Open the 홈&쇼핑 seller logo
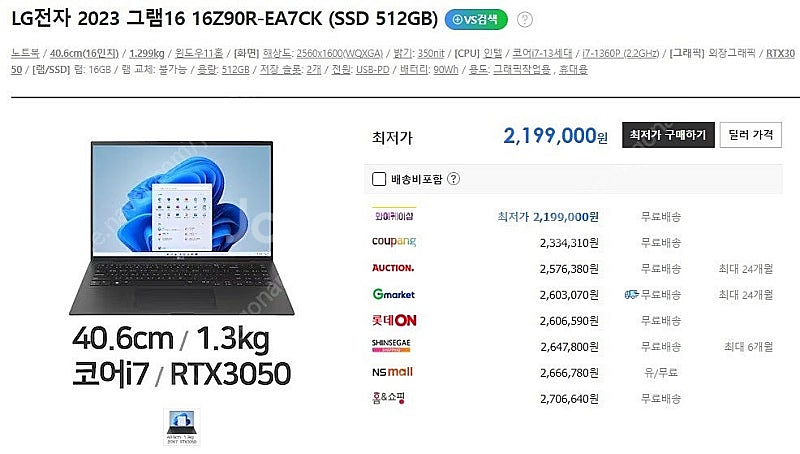 [x=388, y=398]
